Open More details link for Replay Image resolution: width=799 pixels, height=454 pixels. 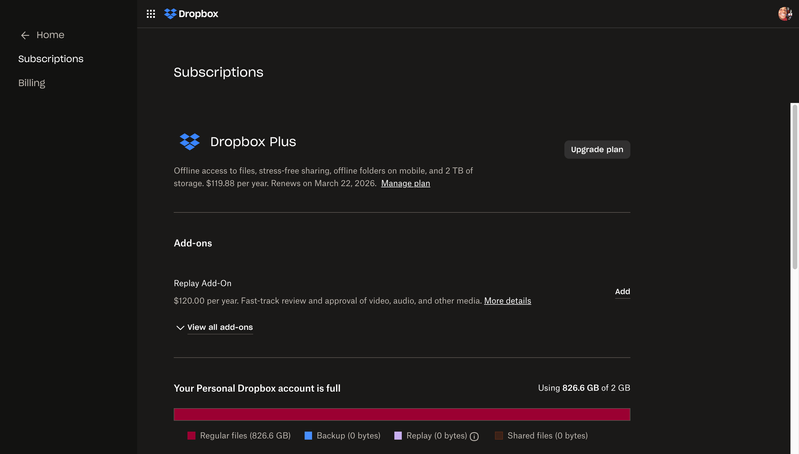click(x=507, y=301)
